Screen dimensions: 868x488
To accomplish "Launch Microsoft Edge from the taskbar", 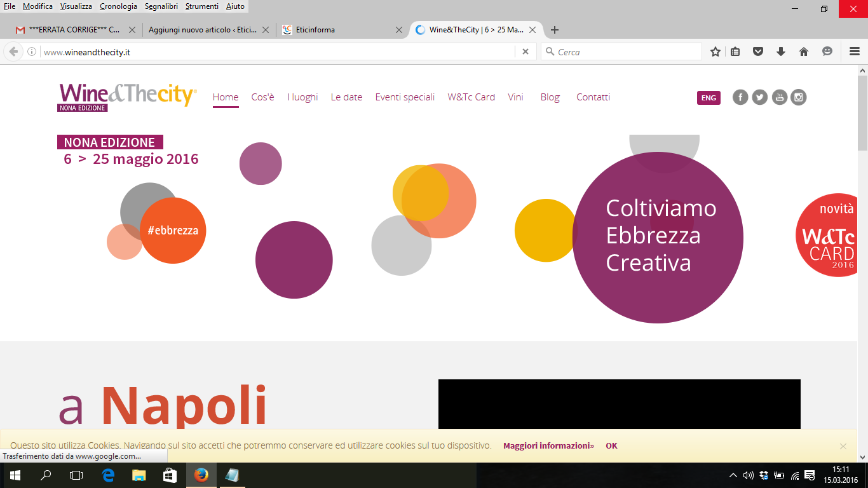I will [108, 475].
